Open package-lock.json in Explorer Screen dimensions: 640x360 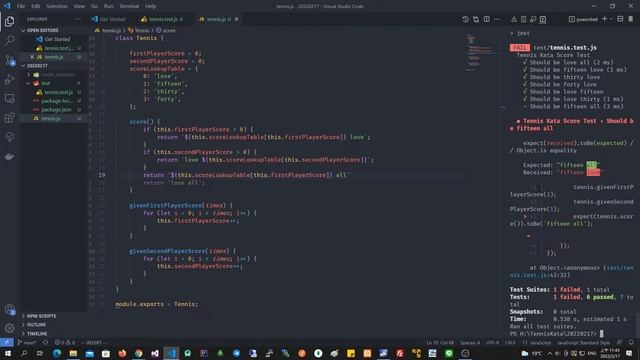tap(57, 101)
